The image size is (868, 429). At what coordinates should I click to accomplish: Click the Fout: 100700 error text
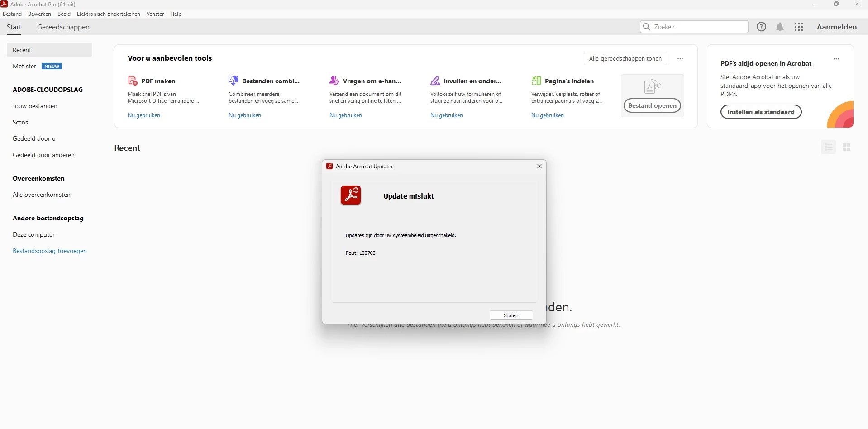pyautogui.click(x=361, y=253)
